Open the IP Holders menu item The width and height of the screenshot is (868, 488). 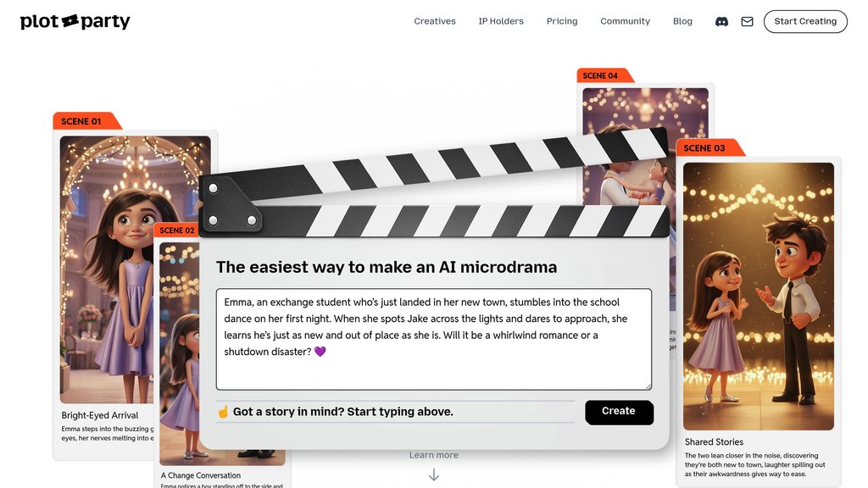coord(501,21)
